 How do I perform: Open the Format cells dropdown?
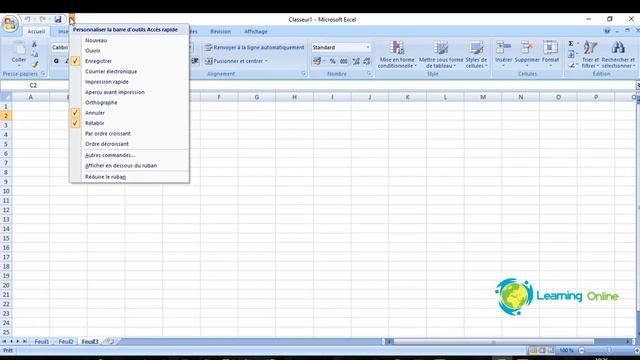[550, 54]
